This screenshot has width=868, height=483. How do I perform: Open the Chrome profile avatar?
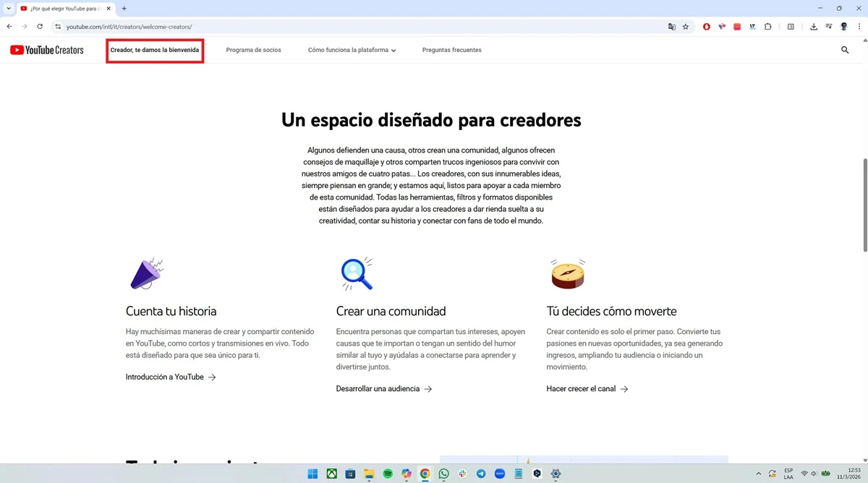843,26
